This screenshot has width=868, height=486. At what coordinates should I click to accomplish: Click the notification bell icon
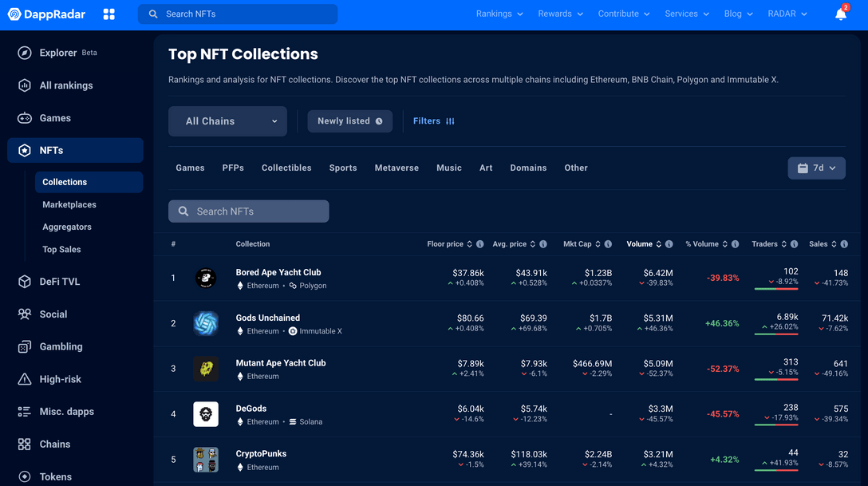tap(840, 14)
